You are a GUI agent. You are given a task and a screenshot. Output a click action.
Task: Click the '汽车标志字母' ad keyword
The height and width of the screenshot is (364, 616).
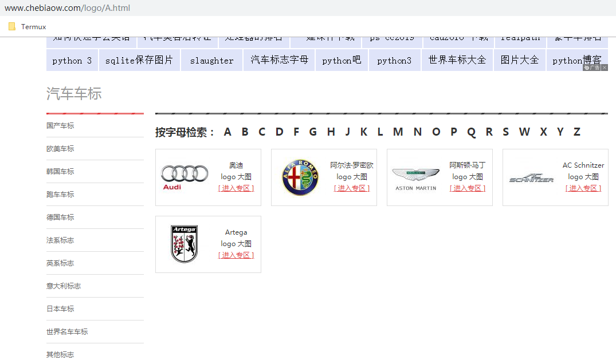279,60
